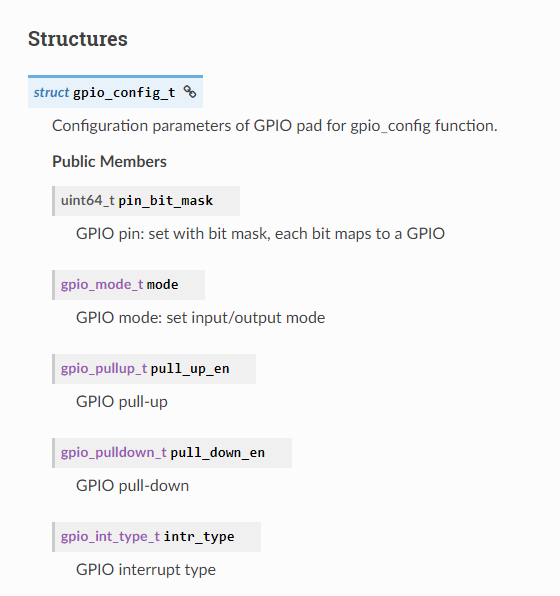Viewport: 560px width, 596px height.
Task: Click the Structures section heading
Action: click(78, 39)
